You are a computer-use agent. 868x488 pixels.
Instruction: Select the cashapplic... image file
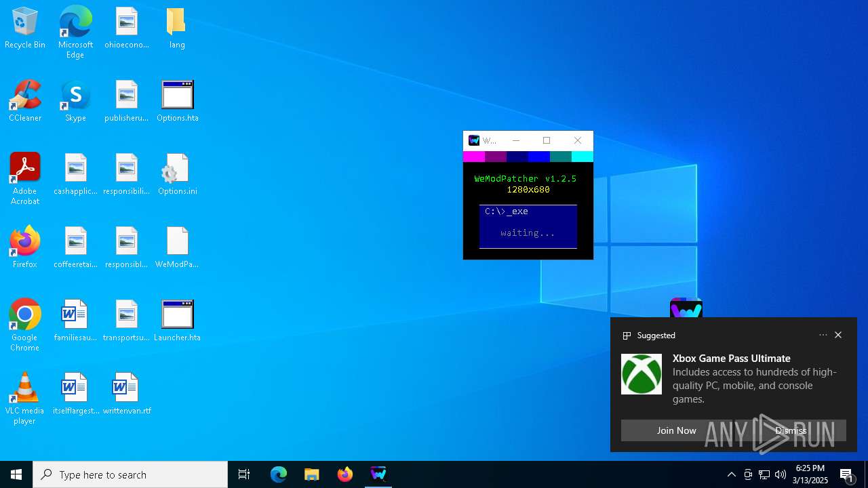[75, 174]
